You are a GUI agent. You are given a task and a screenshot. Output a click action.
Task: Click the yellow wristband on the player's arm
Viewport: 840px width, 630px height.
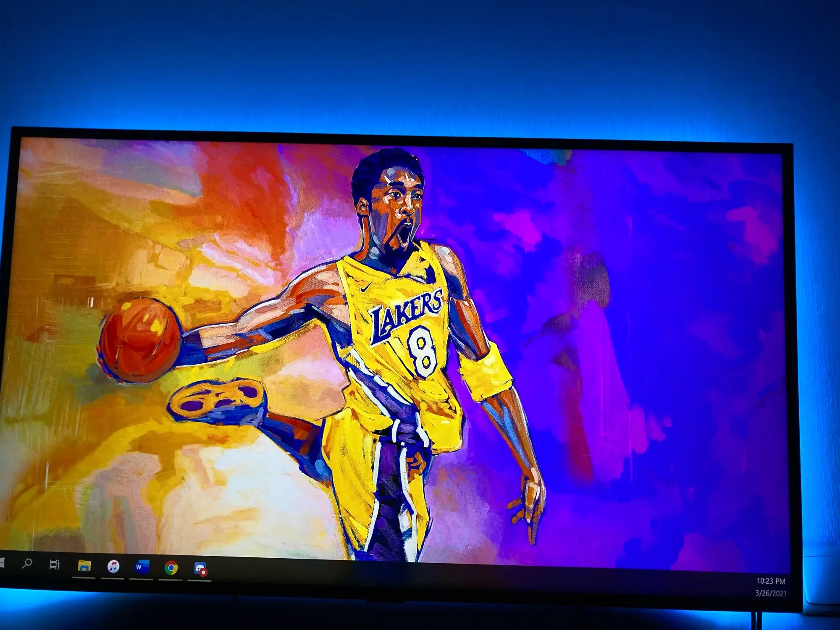coord(485,374)
